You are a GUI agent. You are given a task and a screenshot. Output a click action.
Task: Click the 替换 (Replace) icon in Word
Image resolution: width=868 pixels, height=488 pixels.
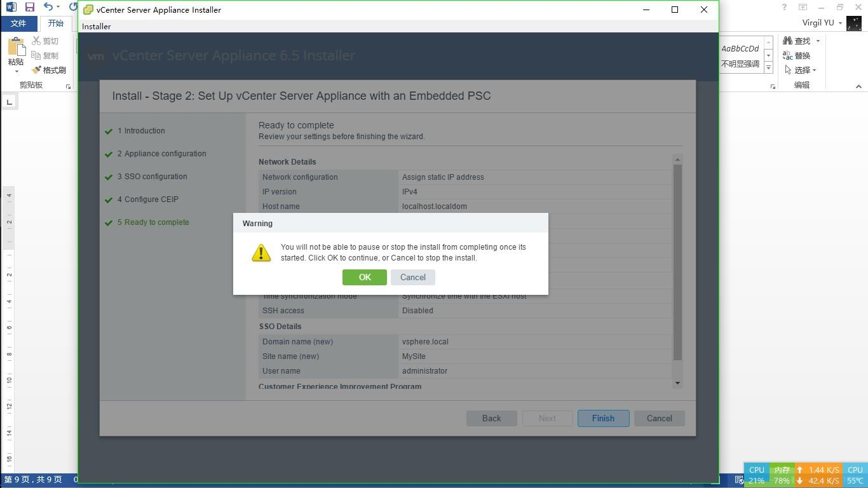787,55
